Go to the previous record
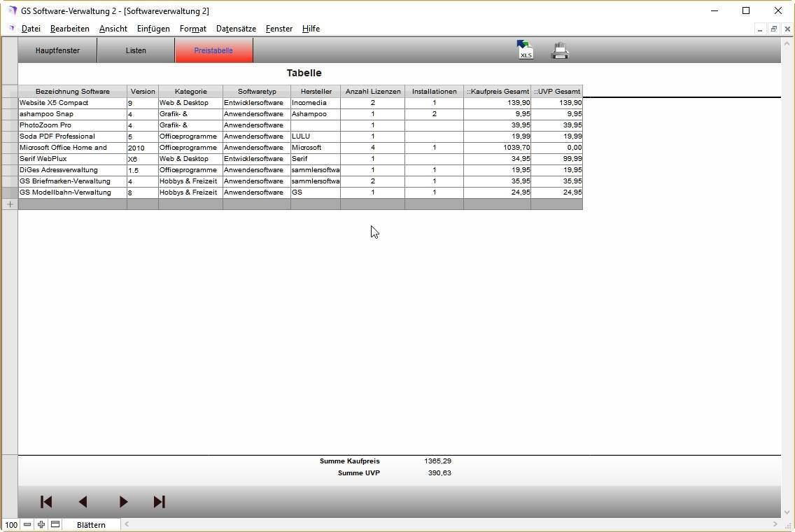 83,502
